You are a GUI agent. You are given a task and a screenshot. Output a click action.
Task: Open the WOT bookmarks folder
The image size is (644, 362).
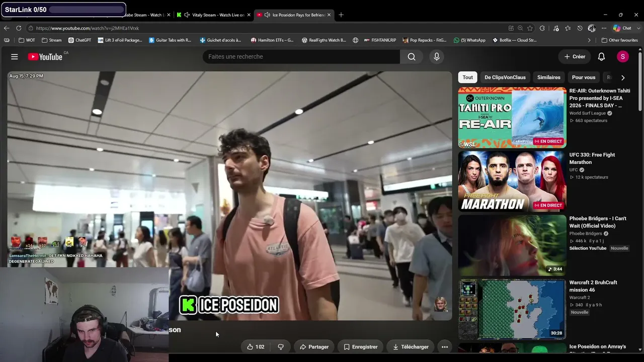(x=27, y=40)
